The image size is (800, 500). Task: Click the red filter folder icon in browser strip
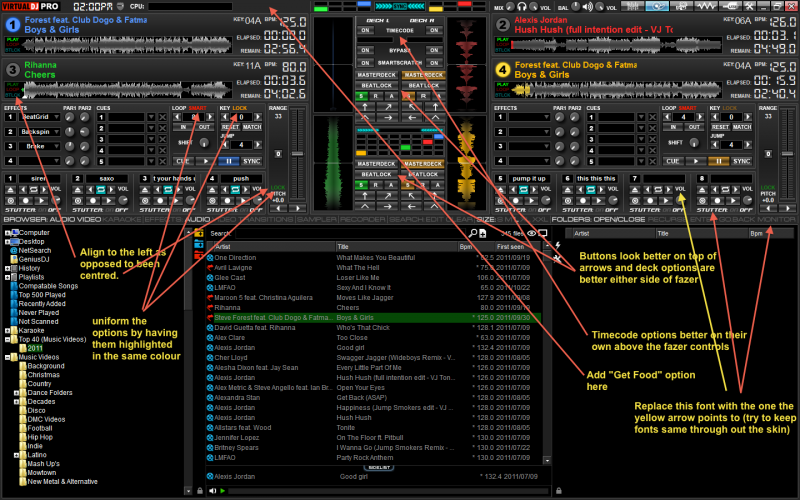point(199,255)
